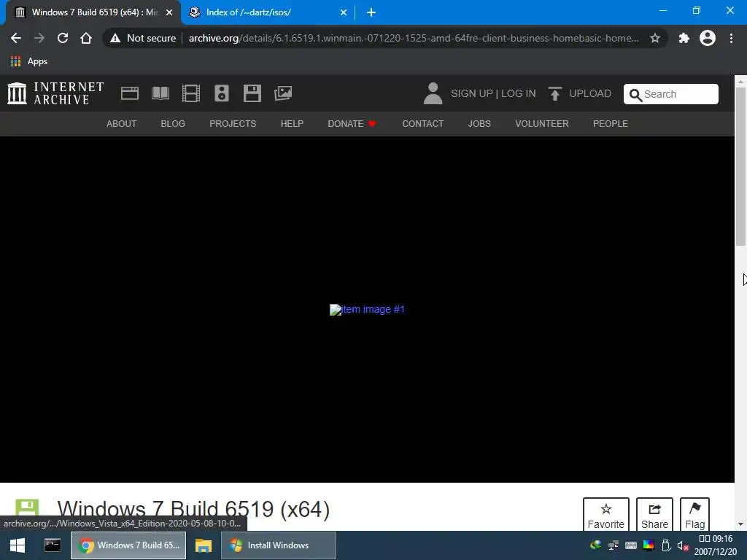Click the search magnifier icon

pyautogui.click(x=635, y=95)
